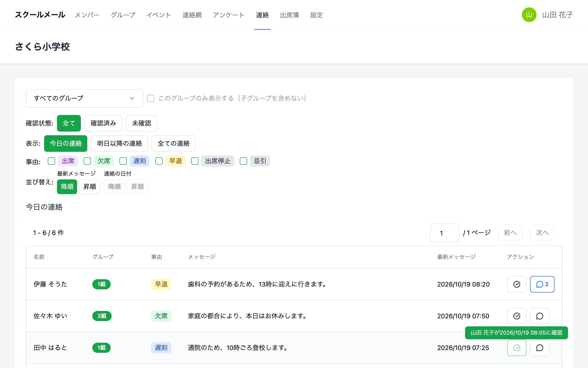Image resolution: width=588 pixels, height=368 pixels.
Task: Open the メンバー tab
Action: (x=87, y=15)
